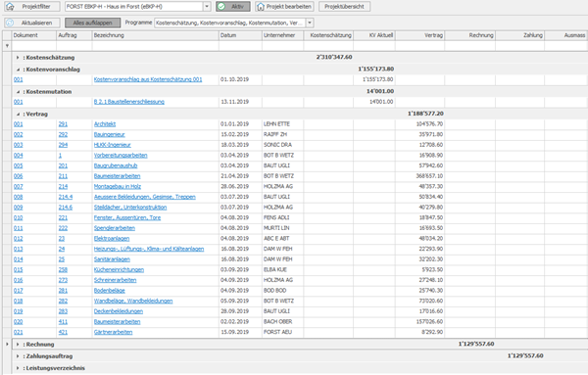Sort by the KV Aktuell column header

[374, 35]
